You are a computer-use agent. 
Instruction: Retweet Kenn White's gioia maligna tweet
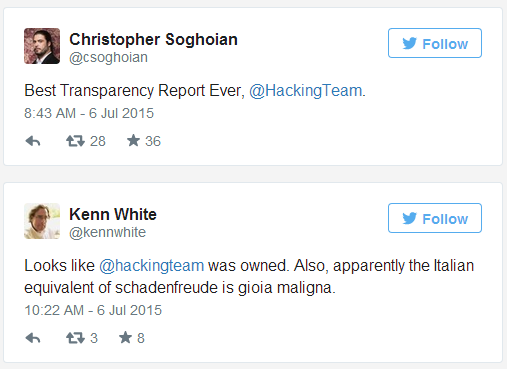pos(75,338)
